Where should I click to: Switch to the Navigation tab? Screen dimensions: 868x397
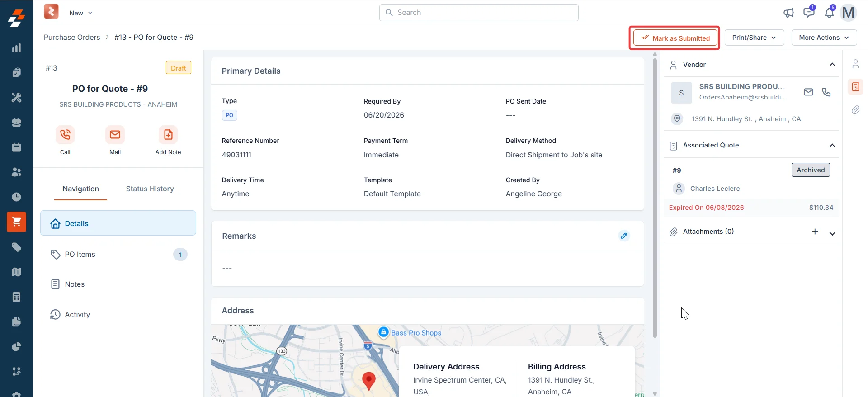click(80, 189)
